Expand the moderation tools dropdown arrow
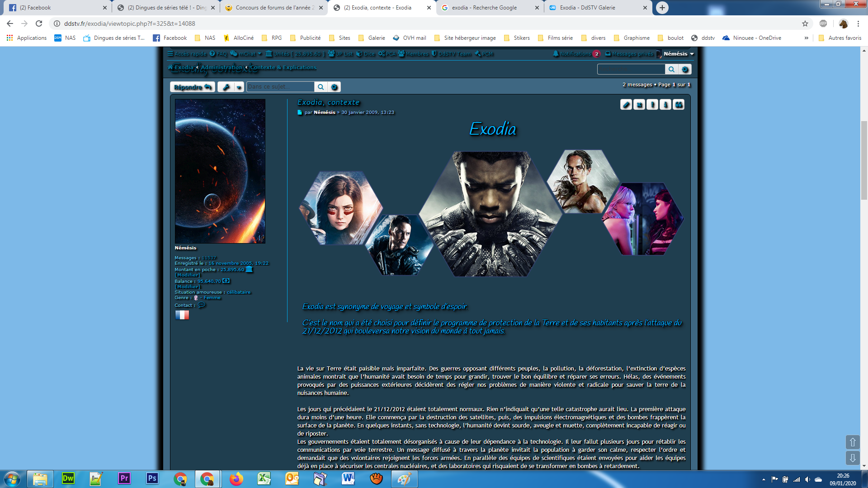This screenshot has width=868, height=488. (x=239, y=87)
